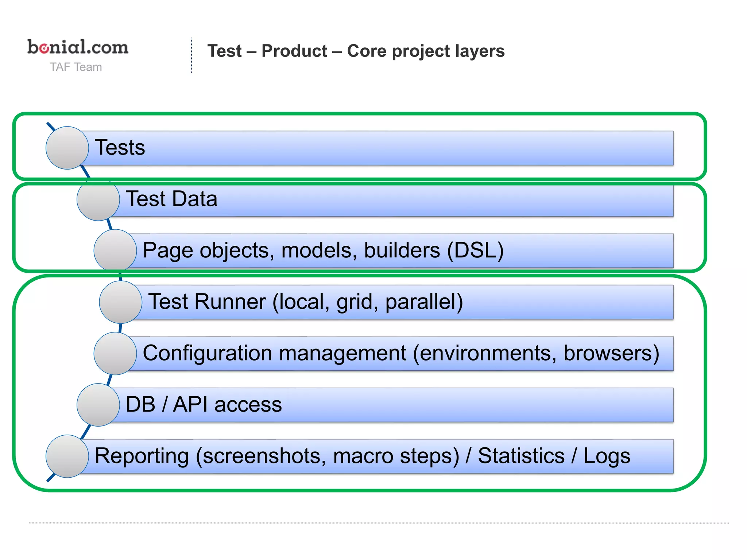Viewport: 747px width, 560px height.
Task: Click the 'TAF Team' subtitle text
Action: coord(76,67)
